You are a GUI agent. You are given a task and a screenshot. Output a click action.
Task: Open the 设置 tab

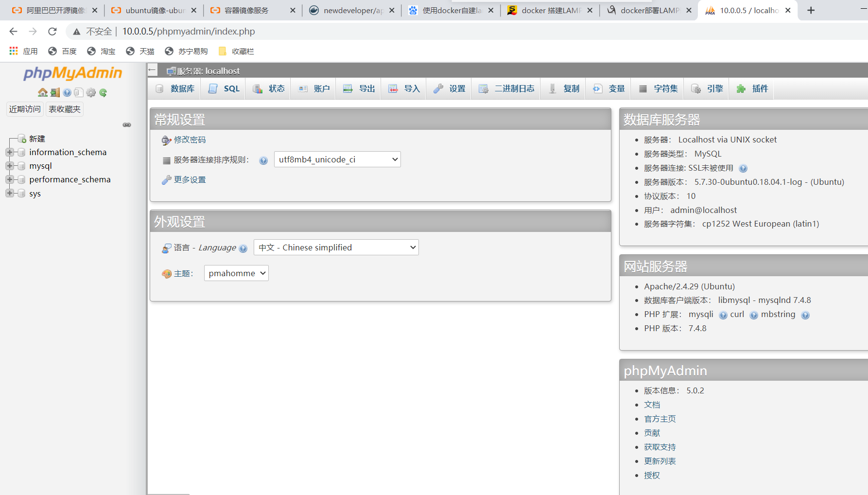point(449,88)
